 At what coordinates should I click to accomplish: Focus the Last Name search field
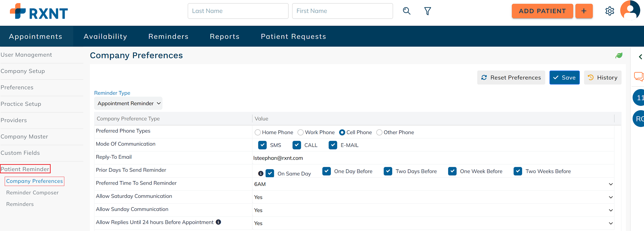pos(238,11)
